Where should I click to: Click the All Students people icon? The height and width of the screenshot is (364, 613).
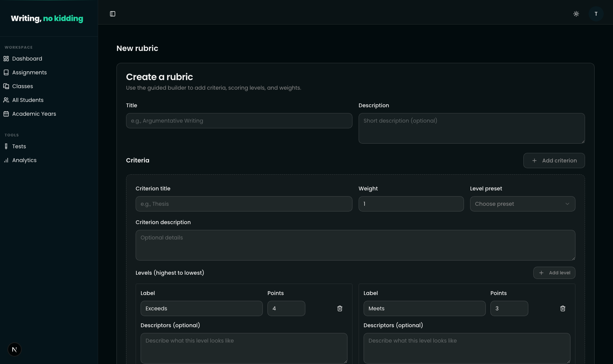coord(6,100)
